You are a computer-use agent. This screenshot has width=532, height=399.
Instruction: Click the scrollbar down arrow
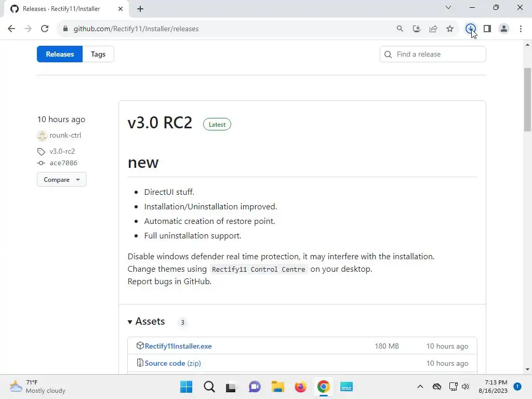click(x=527, y=369)
